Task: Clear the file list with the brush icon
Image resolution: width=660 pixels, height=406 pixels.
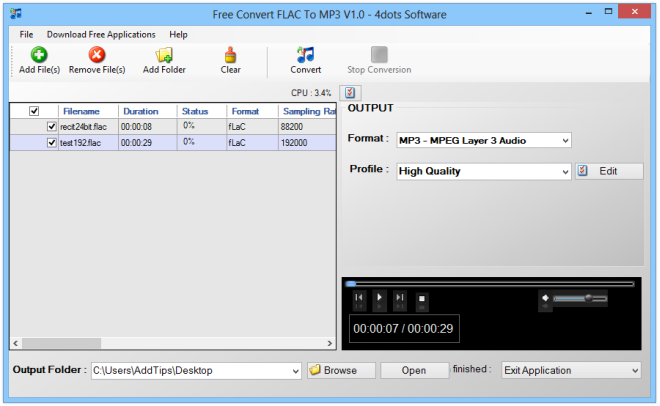Action: pos(230,55)
